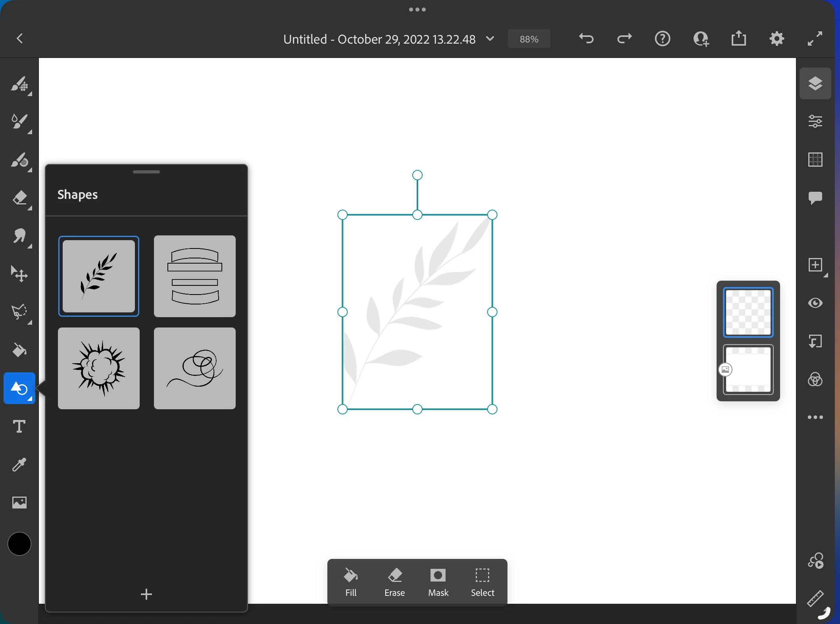Select the transform move tool
The image size is (840, 624).
coord(19,274)
